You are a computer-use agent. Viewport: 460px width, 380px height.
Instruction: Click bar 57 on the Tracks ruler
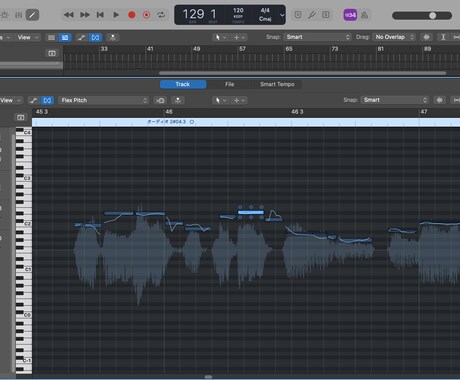tap(242, 49)
